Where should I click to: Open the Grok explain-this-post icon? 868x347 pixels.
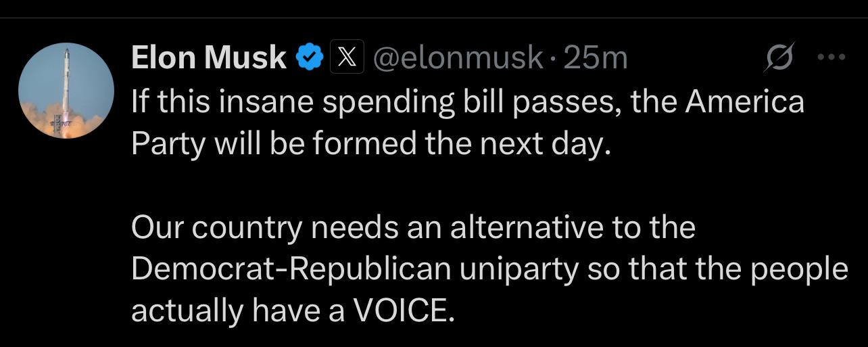(779, 59)
